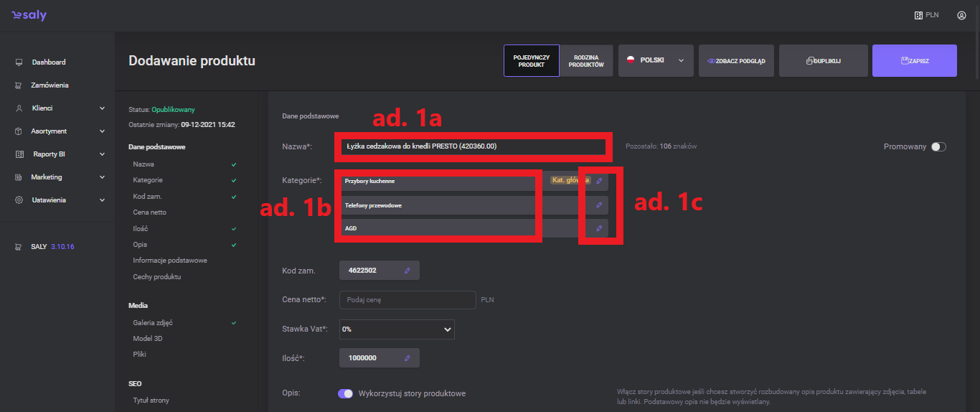Go to Zamówienia in the sidebar

tap(50, 85)
